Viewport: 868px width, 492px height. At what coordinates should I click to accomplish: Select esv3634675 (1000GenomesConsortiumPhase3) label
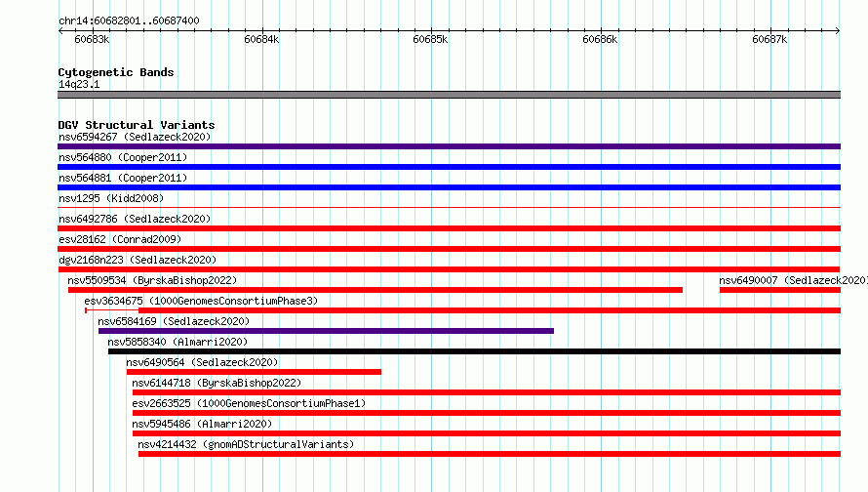tap(201, 301)
